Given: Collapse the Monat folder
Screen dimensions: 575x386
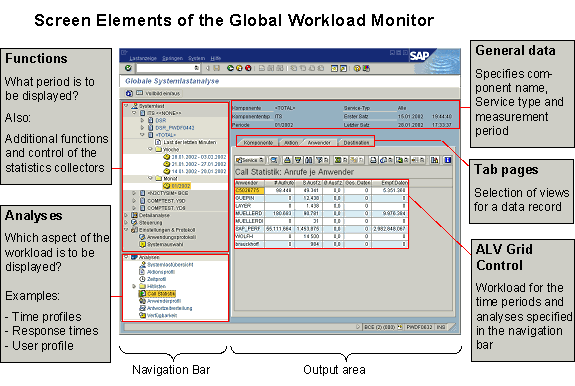Looking at the screenshot, I should click(x=150, y=178).
